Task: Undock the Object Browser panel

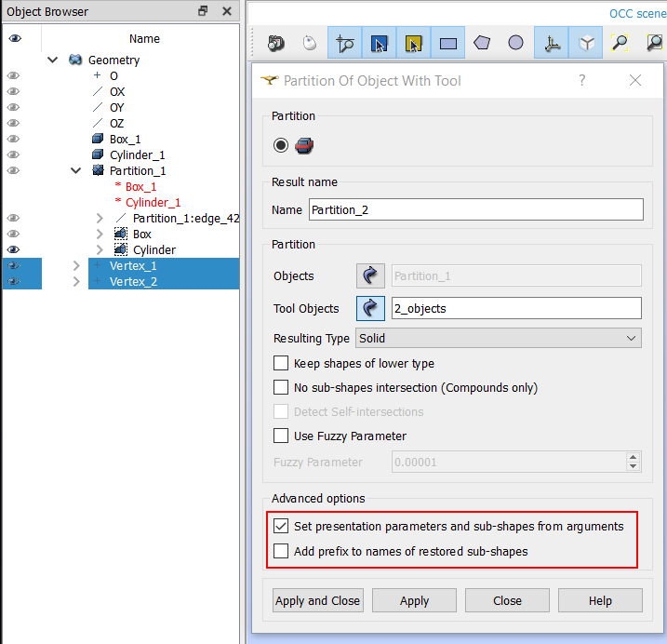Action: [203, 11]
